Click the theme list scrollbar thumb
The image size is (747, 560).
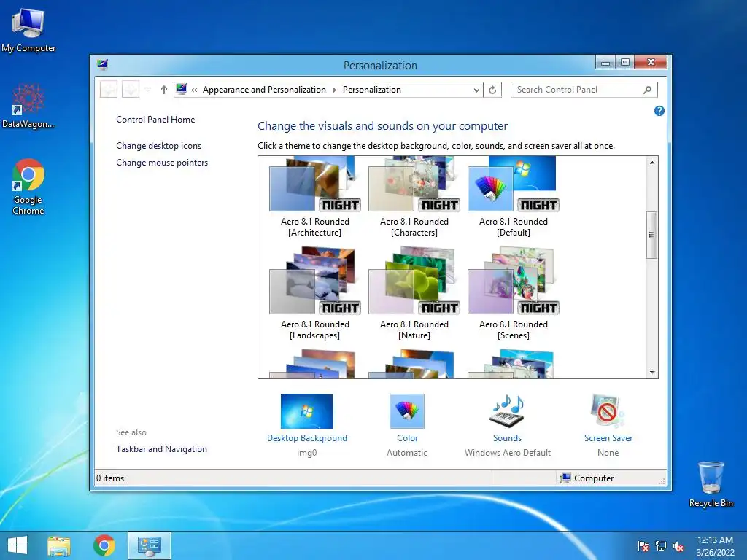click(651, 235)
